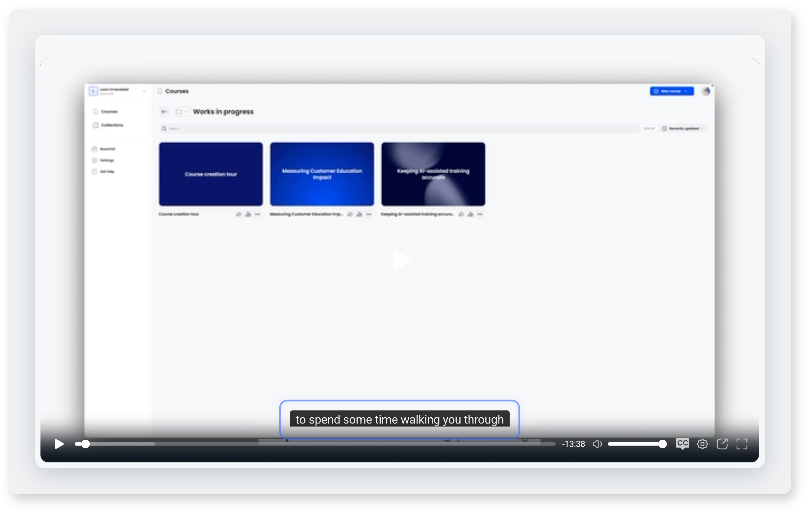Toggle closed captions with the CC button
Viewport: 812px width, 515px height.
coord(682,444)
